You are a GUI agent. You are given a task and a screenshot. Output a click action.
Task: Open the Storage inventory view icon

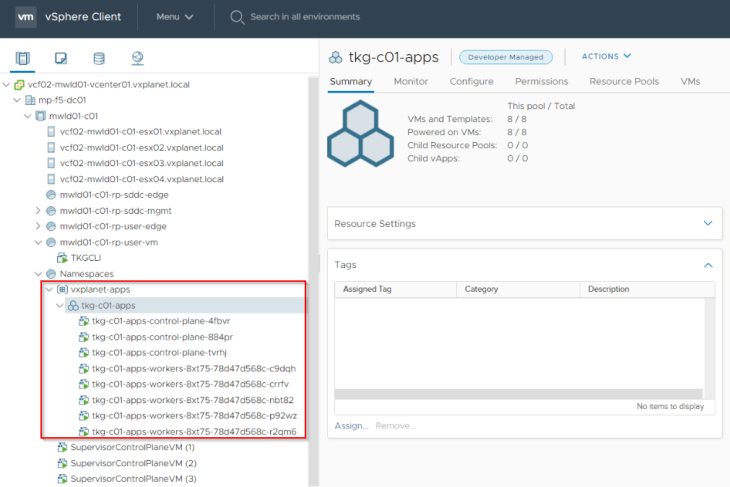point(99,58)
